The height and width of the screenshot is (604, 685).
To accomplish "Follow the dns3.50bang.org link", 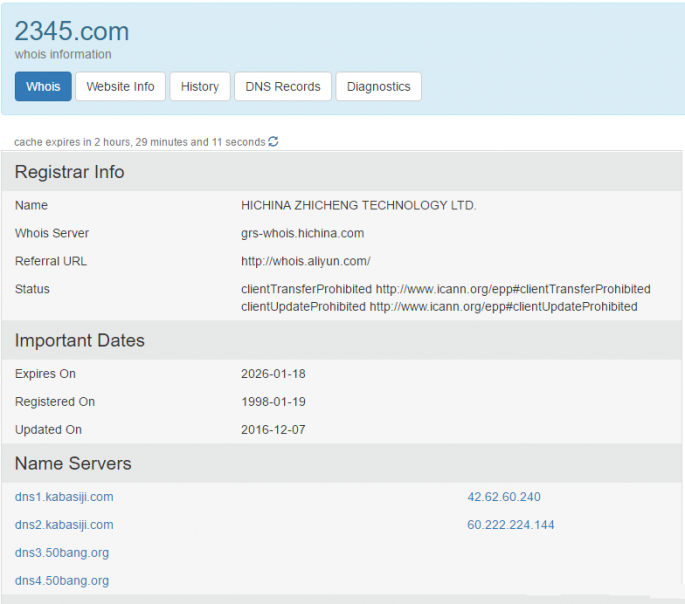I will coord(62,553).
